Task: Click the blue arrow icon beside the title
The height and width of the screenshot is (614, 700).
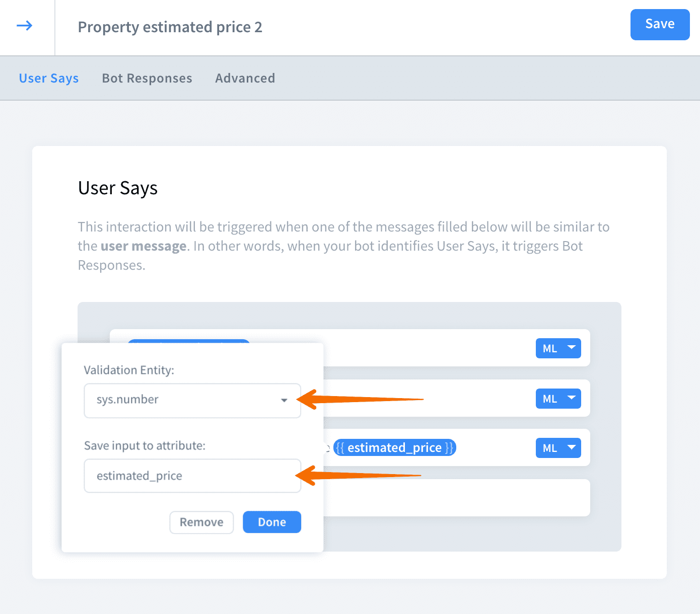Action: pos(24,26)
